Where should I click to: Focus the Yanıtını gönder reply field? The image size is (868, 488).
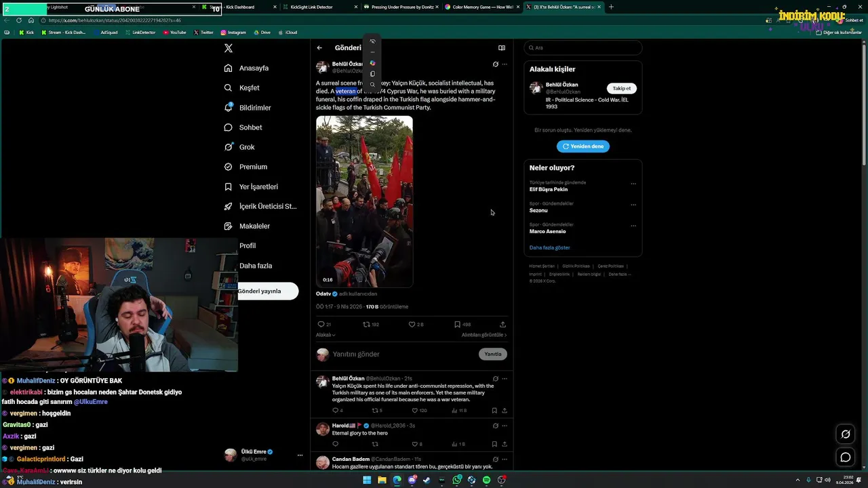pos(403,354)
